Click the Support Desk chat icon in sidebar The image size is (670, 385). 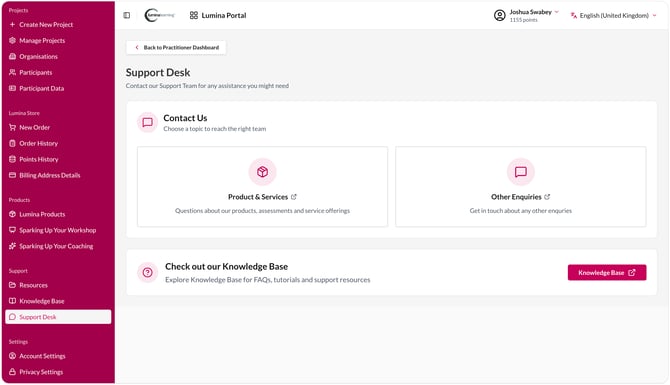12,317
